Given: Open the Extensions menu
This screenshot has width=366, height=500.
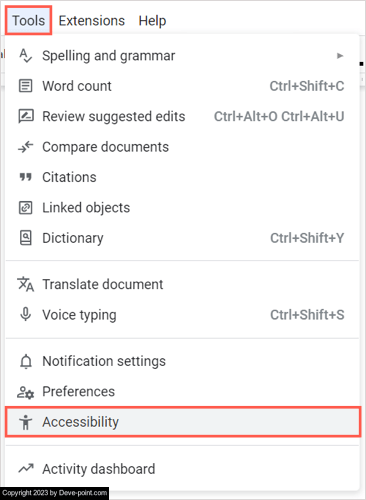Looking at the screenshot, I should click(x=92, y=21).
